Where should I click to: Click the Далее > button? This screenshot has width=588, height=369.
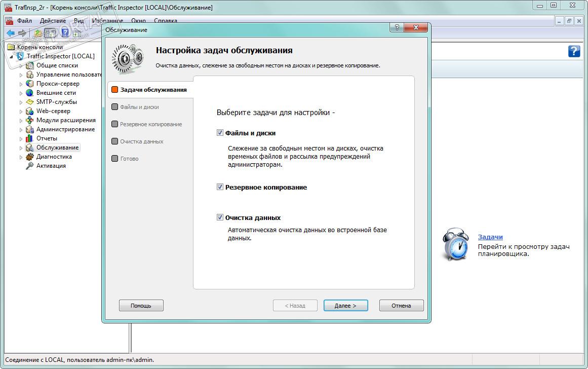345,305
